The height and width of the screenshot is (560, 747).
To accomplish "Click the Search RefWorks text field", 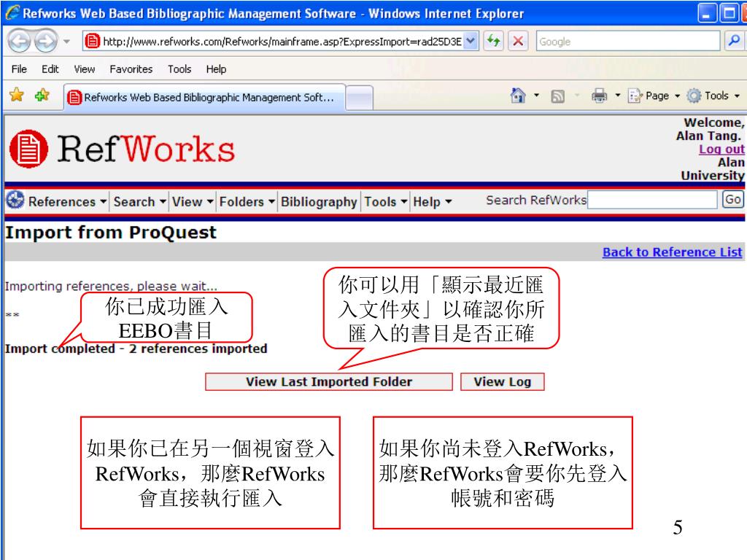I will pyautogui.click(x=652, y=200).
